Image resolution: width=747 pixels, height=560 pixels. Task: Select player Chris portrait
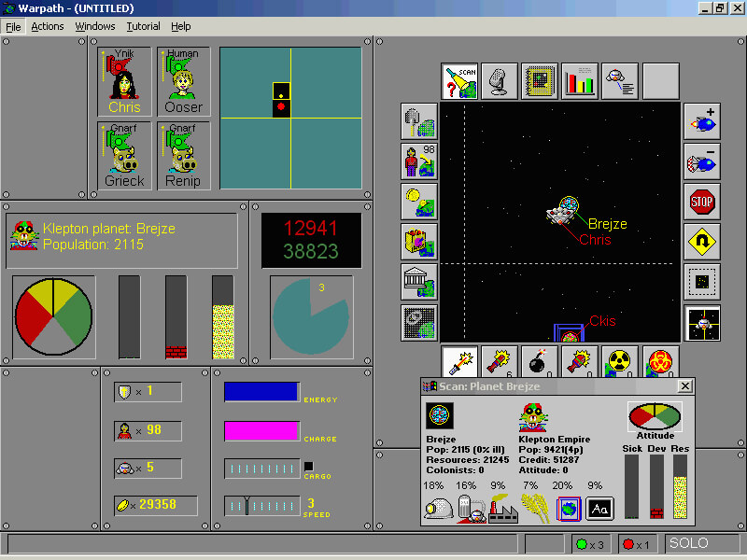pos(124,81)
